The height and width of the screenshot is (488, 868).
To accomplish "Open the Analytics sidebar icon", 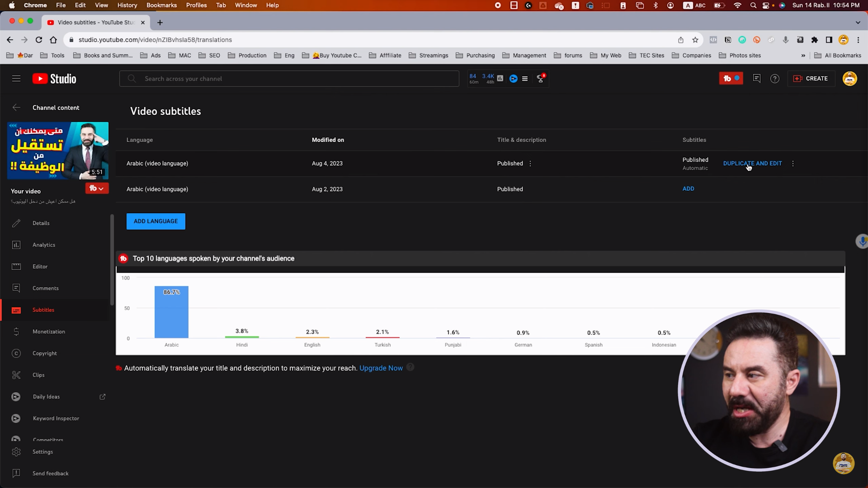I will click(x=16, y=245).
